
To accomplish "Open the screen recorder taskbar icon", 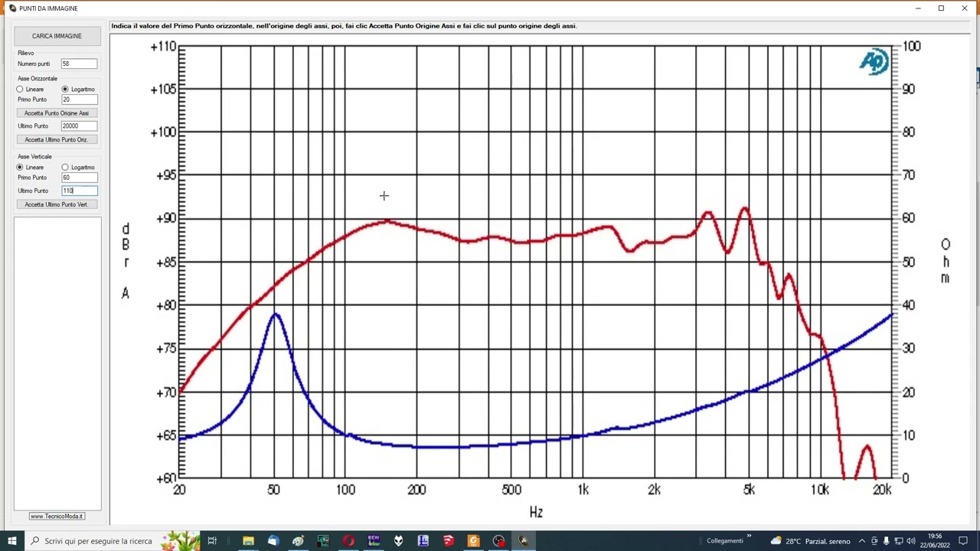I will coord(498,541).
